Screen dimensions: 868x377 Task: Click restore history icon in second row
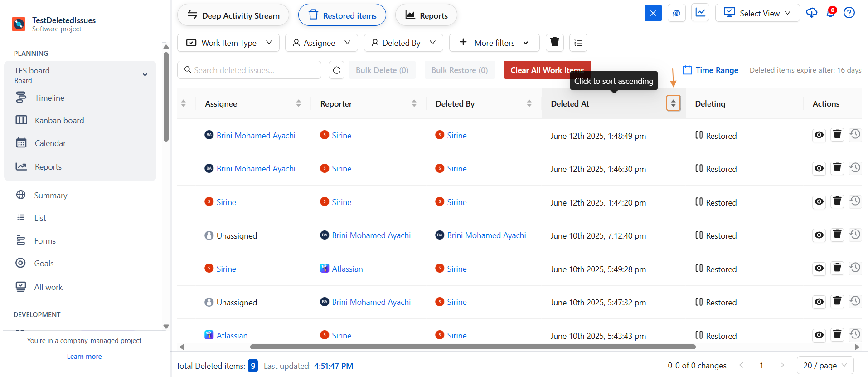[x=855, y=168]
